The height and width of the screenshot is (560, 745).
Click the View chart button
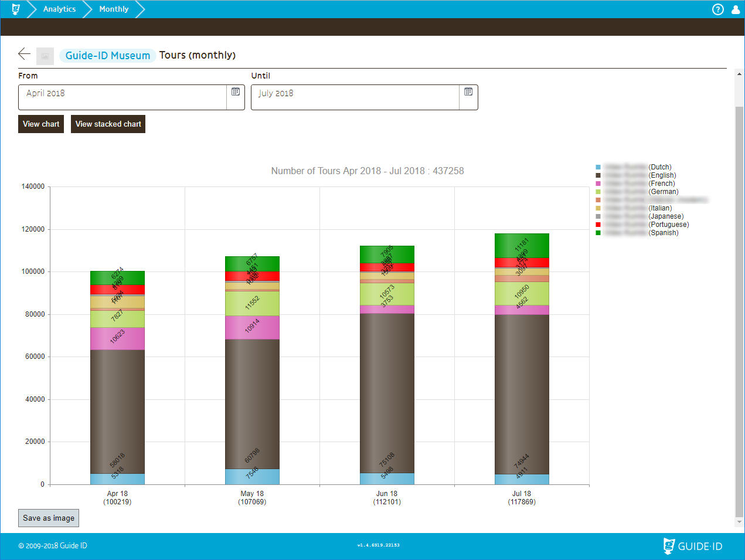point(41,124)
